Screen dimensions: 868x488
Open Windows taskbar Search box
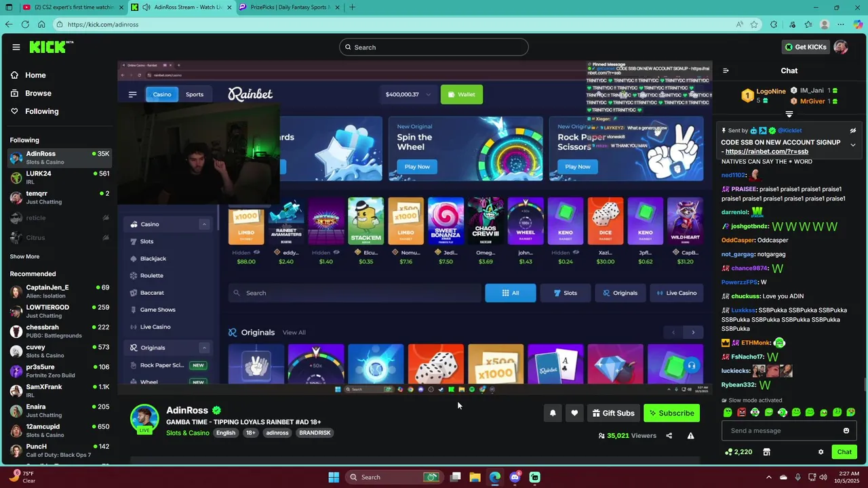click(x=394, y=477)
